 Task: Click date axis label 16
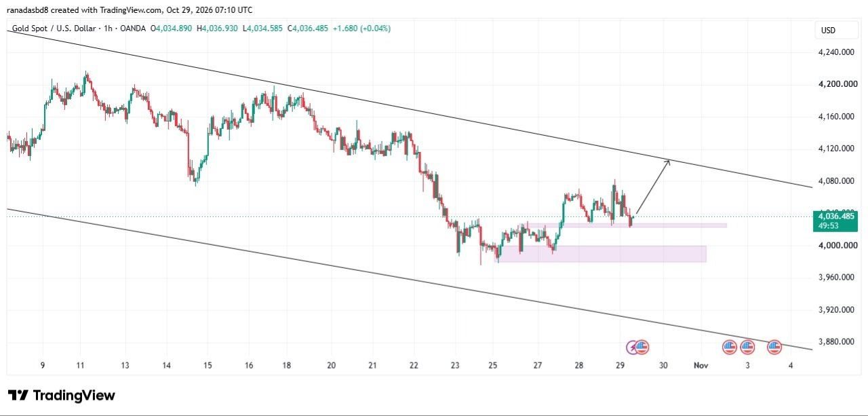[x=249, y=365]
